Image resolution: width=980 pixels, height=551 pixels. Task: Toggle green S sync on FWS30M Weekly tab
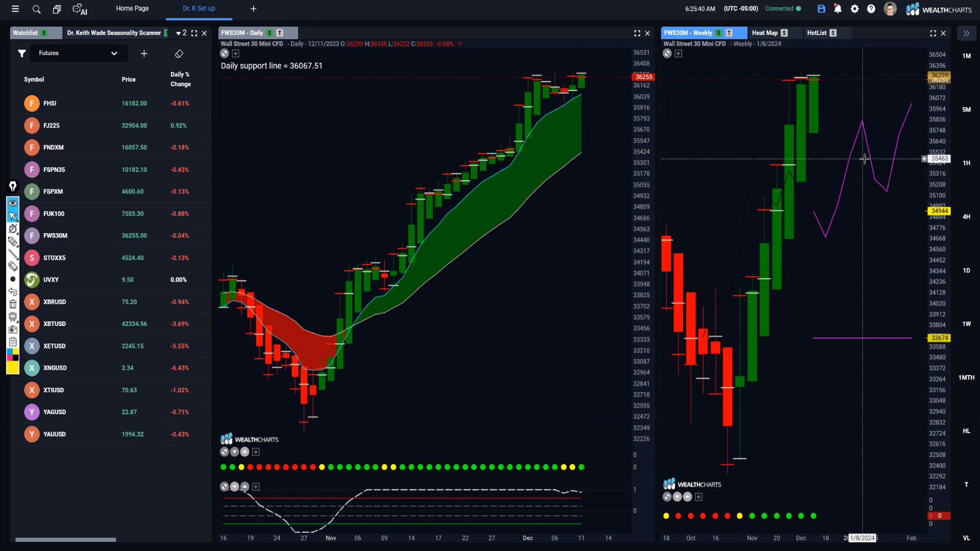[x=719, y=33]
